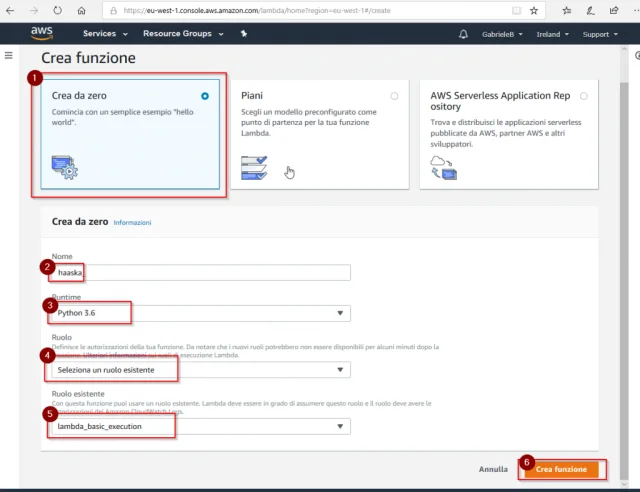Click the pin shortcut icon in AWS navbar
Viewport: 640px width, 492px height.
point(244,34)
